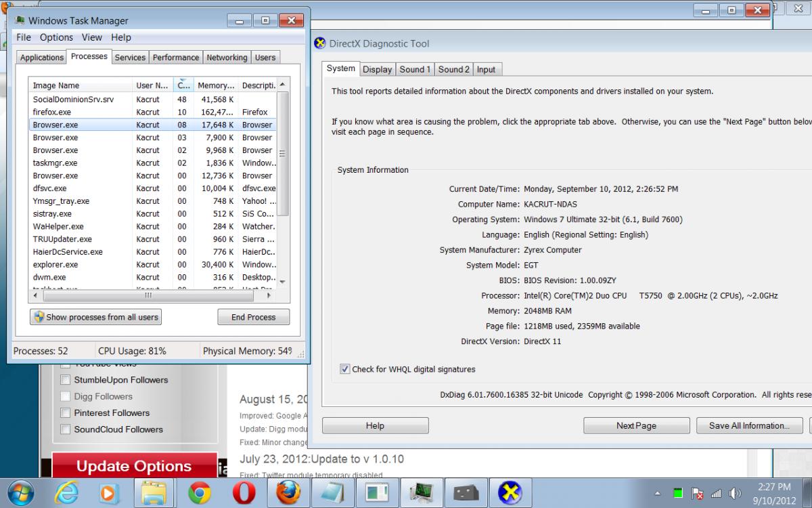Open File menu in Task Manager

click(24, 37)
